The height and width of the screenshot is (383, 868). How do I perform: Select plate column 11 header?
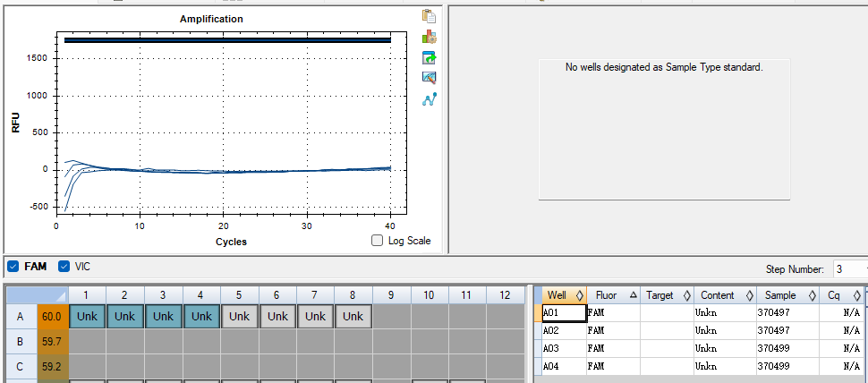tap(467, 295)
